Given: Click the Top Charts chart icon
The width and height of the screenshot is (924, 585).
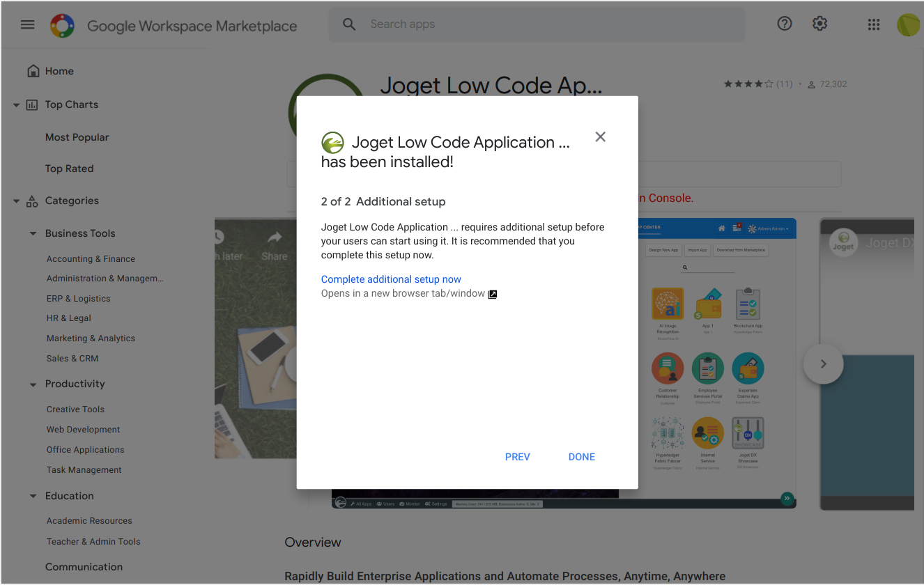Looking at the screenshot, I should (x=32, y=105).
